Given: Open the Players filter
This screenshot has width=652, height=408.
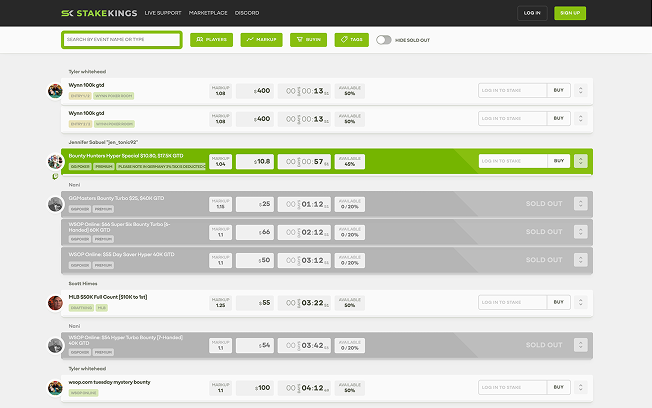Looking at the screenshot, I should (211, 40).
